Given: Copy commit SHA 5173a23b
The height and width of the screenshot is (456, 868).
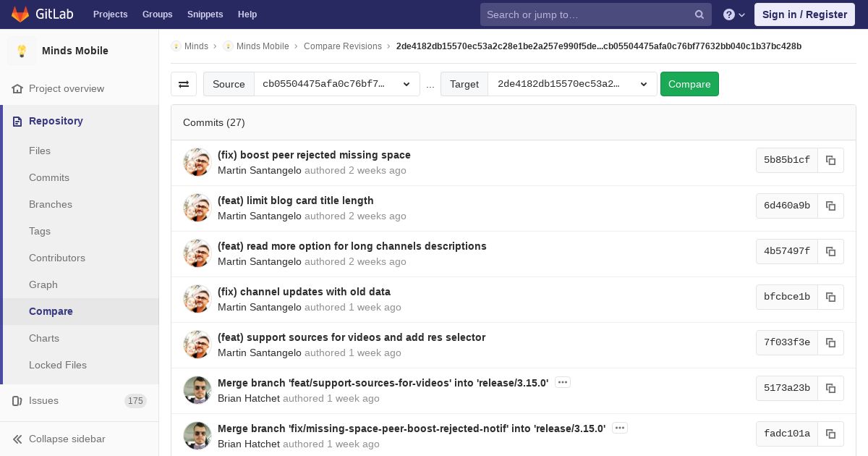Looking at the screenshot, I should [831, 388].
